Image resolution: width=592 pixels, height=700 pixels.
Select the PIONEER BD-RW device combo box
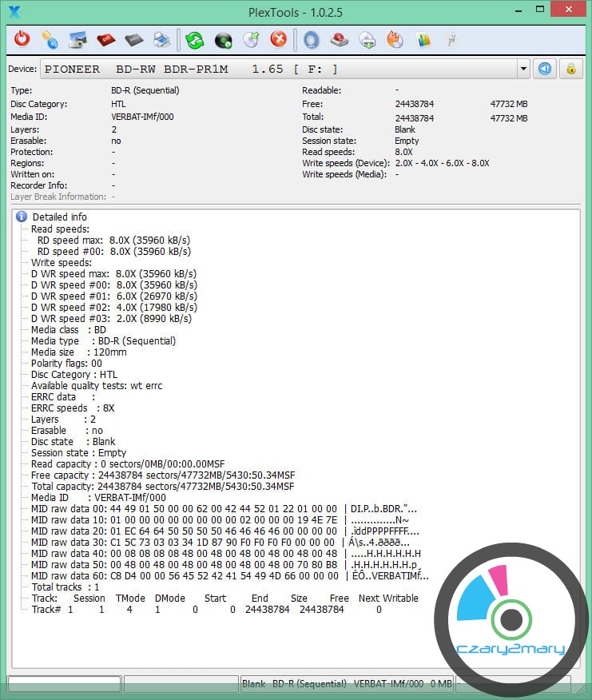pyautogui.click(x=280, y=69)
